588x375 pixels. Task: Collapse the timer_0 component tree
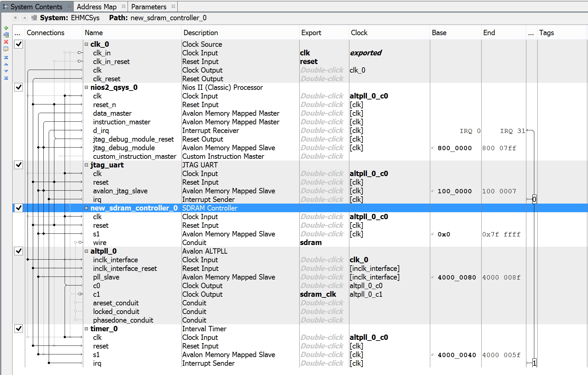coord(87,329)
